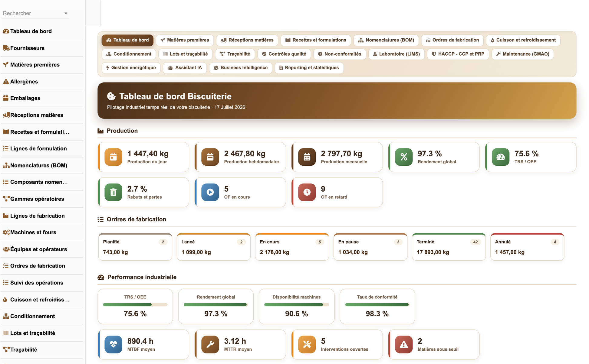The image size is (589, 364).
Task: Click the Production du jour calendar icon
Action: tap(113, 157)
